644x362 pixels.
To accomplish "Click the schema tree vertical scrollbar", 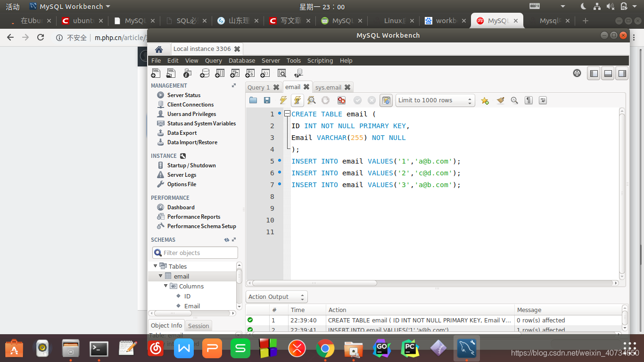I will click(x=239, y=286).
